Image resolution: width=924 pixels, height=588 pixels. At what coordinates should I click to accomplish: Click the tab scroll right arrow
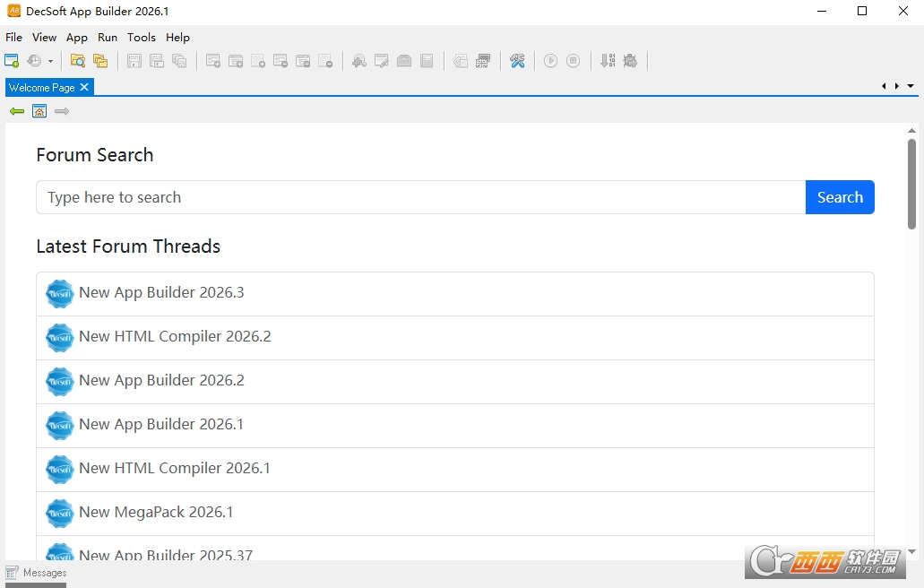897,86
